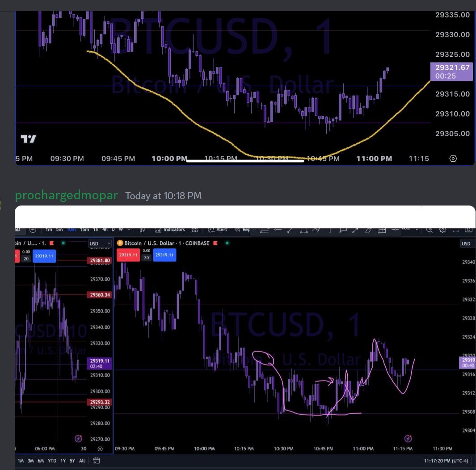The image size is (476, 470).
Task: Click red sell 29319.11 button on main chart
Action: pos(128,255)
